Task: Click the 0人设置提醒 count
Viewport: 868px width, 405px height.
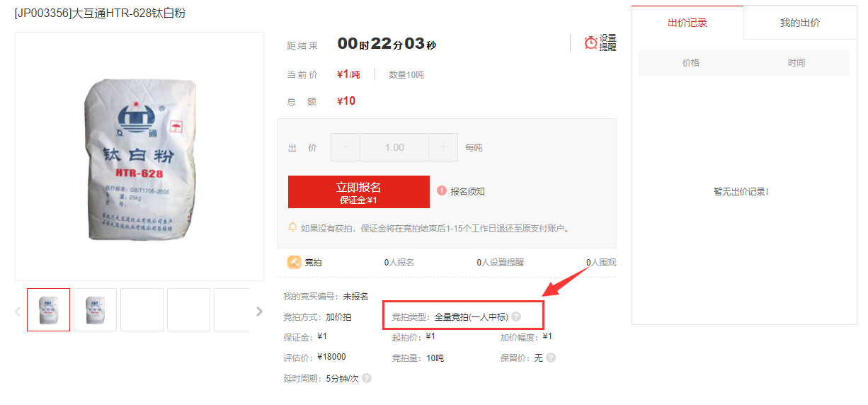Action: (x=501, y=263)
